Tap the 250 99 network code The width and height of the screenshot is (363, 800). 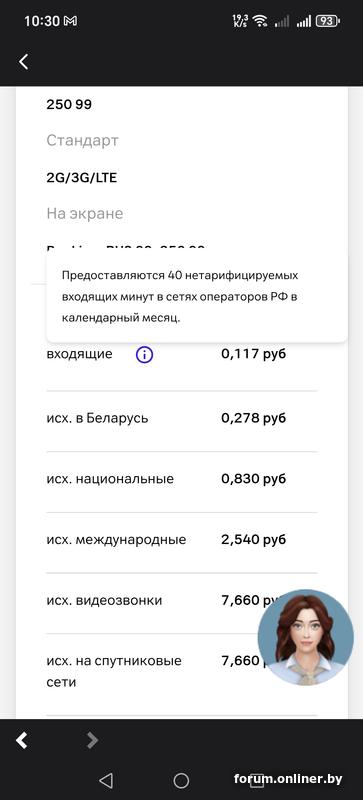69,105
